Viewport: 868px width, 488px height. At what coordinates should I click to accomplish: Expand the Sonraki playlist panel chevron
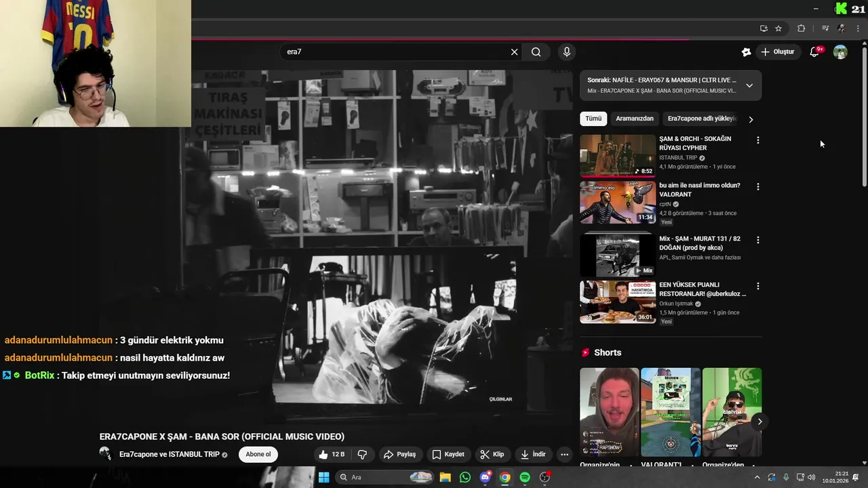coord(749,85)
